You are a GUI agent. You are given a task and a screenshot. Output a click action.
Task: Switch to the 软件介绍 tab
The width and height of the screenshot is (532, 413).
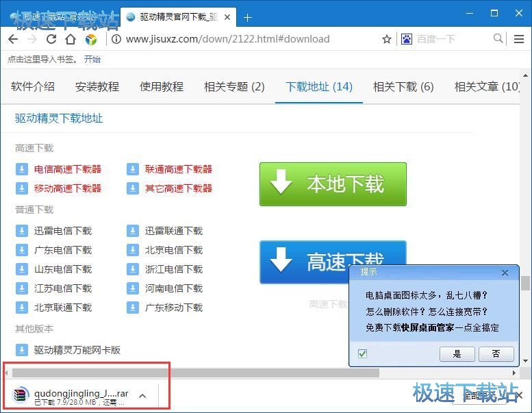[x=33, y=86]
